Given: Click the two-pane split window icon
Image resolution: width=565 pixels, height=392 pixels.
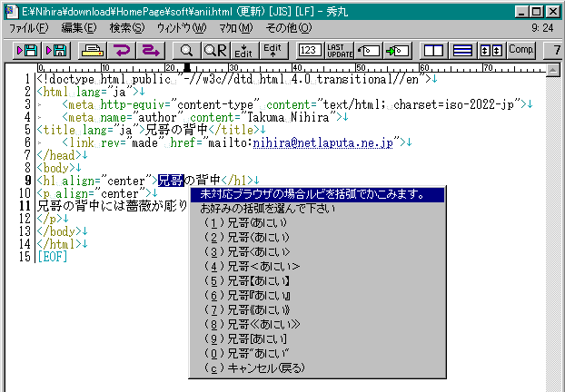Looking at the screenshot, I should click(434, 50).
